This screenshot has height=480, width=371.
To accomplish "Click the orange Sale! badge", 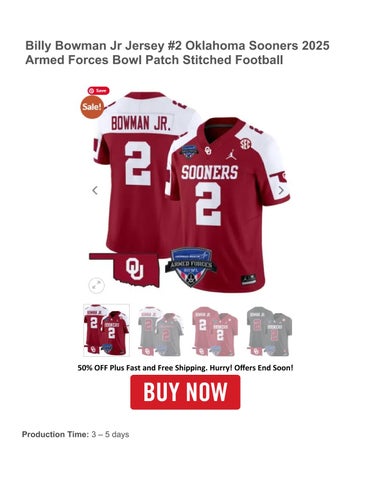I will [92, 107].
